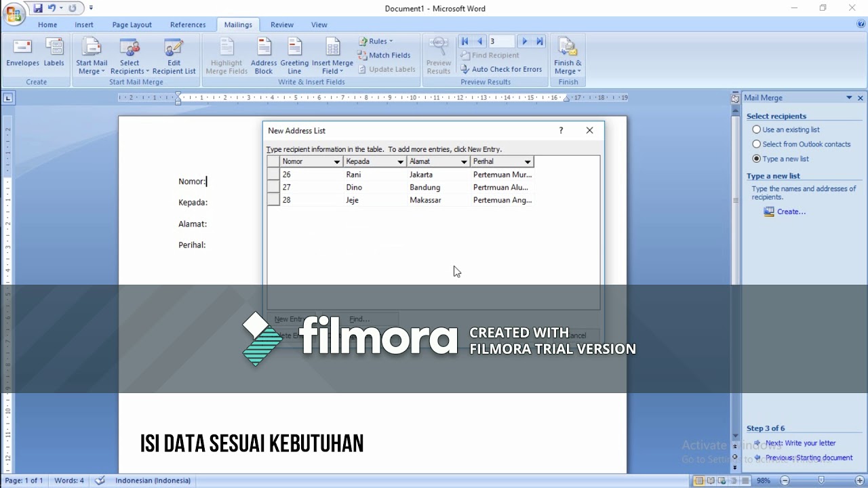Click Auto Check for Errors
The height and width of the screenshot is (488, 868).
pos(501,69)
